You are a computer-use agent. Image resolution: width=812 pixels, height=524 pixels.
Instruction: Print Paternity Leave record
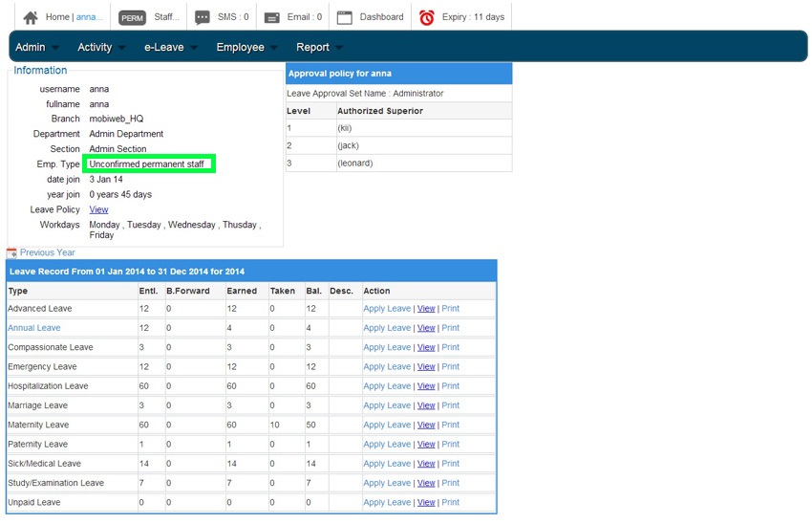coord(451,445)
